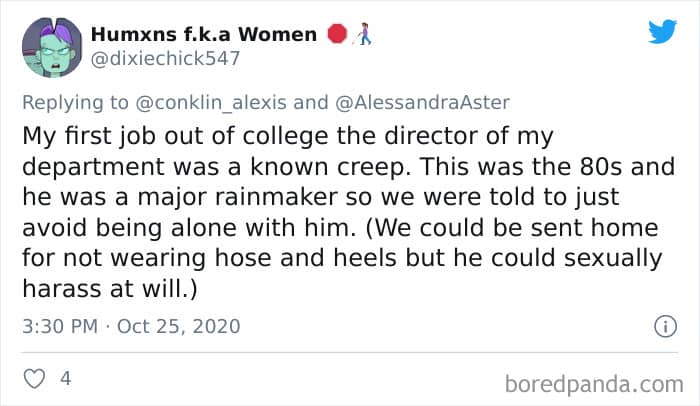The width and height of the screenshot is (700, 406).
Task: Open the tweet info circle icon
Action: click(661, 326)
